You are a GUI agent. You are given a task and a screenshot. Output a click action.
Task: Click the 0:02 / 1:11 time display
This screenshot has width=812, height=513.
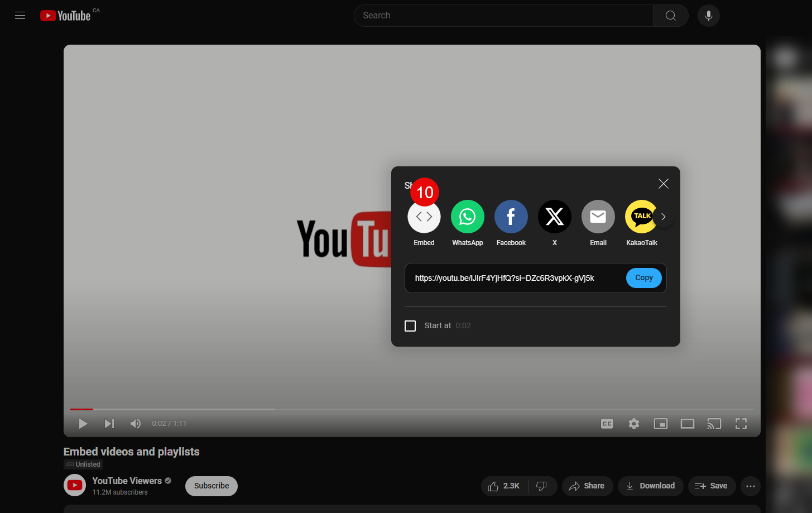coord(169,424)
